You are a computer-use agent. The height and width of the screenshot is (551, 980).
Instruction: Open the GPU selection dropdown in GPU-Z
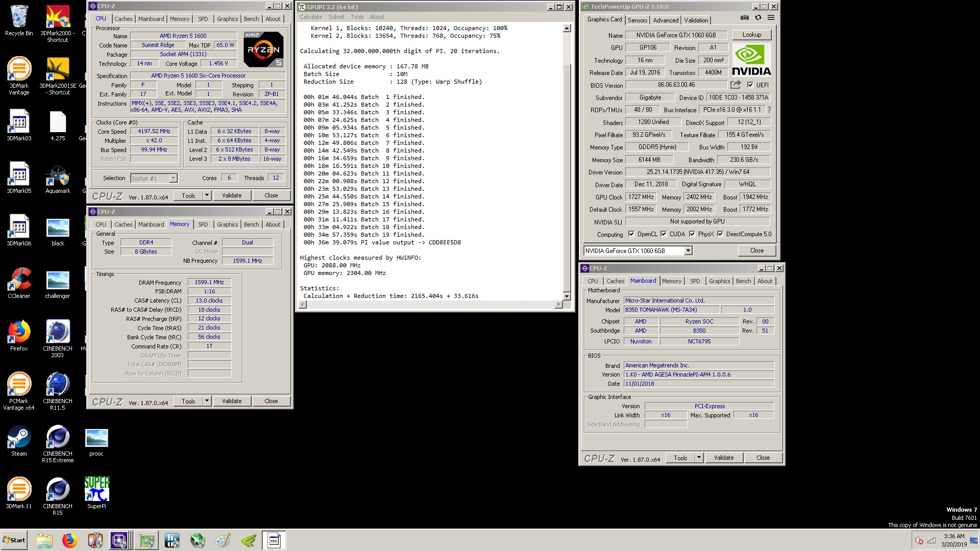[x=688, y=251]
